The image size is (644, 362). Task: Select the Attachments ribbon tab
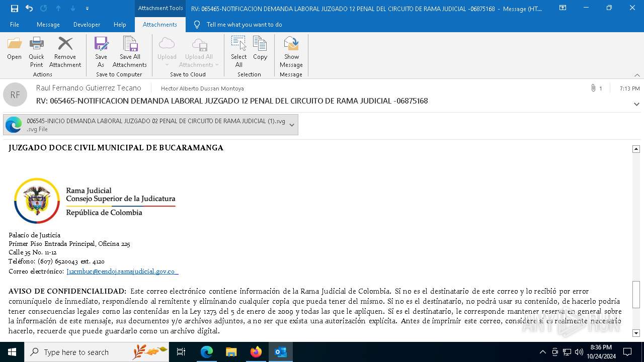160,25
